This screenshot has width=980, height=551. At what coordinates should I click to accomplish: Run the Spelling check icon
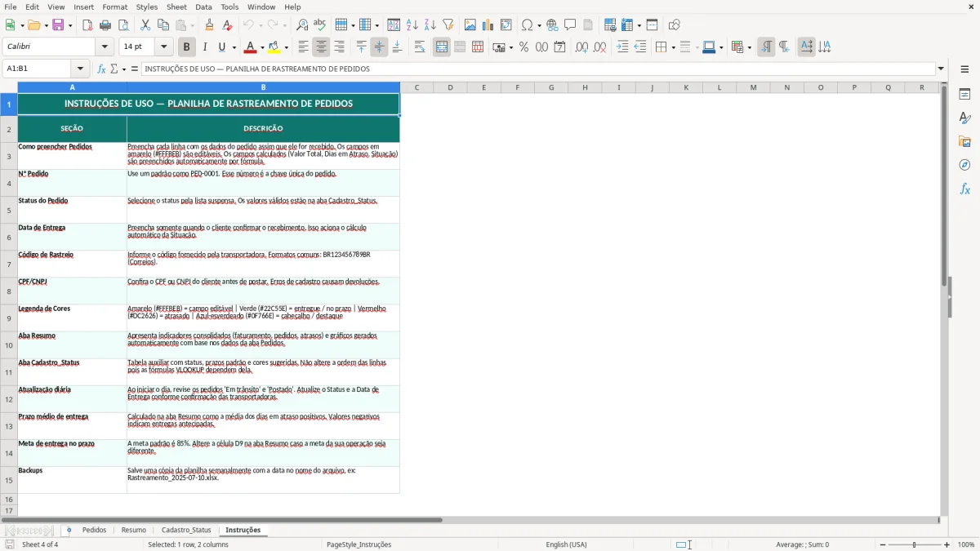click(x=320, y=25)
